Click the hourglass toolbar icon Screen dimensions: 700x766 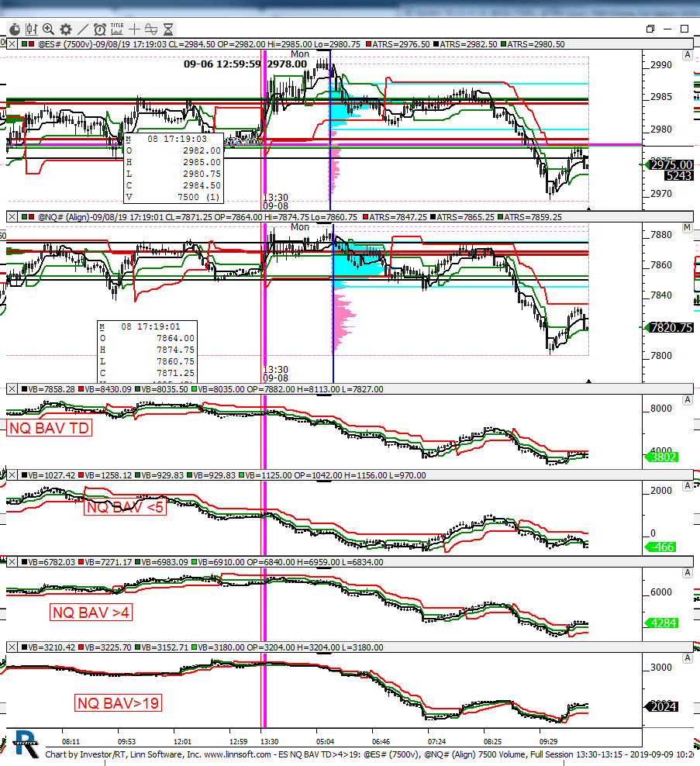168,29
